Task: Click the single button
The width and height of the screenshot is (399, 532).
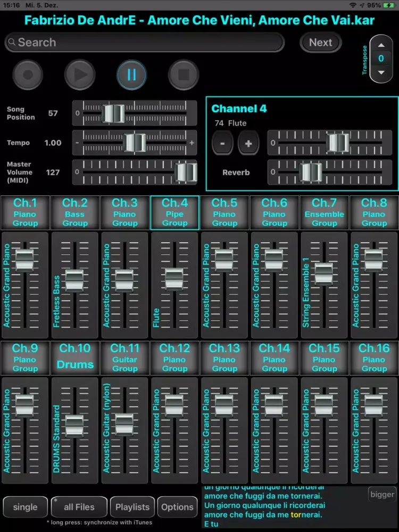Action: [x=25, y=507]
